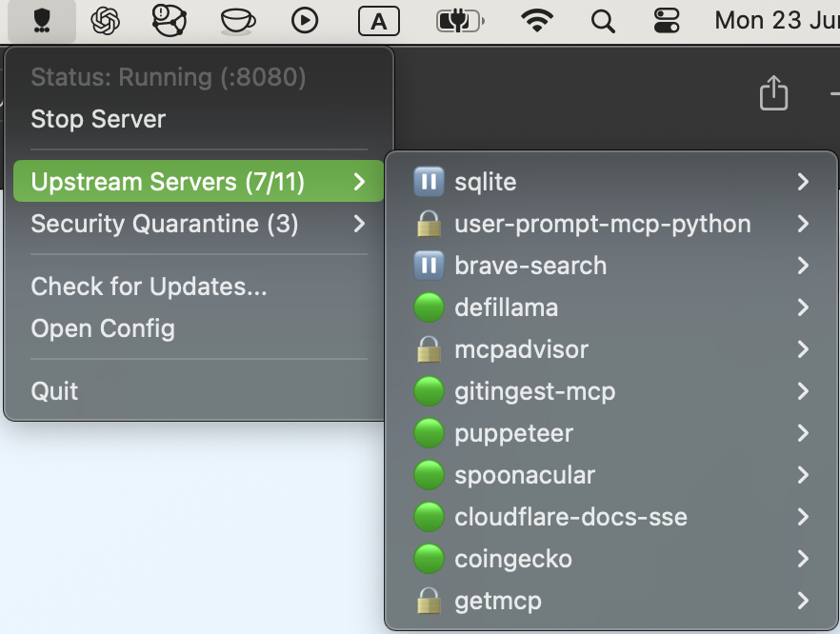Click the share icon near the top right

pos(774,93)
